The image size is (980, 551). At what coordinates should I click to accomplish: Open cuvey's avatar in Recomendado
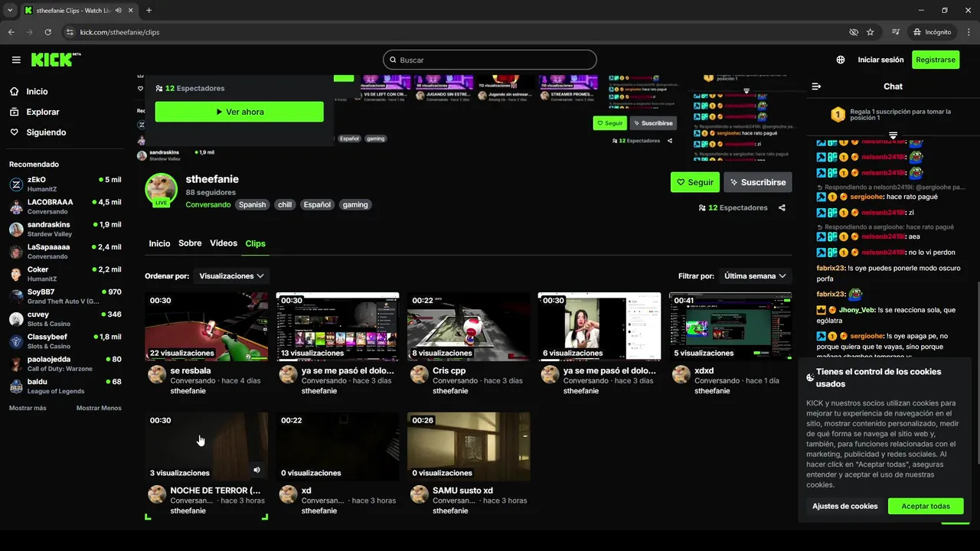coord(16,319)
